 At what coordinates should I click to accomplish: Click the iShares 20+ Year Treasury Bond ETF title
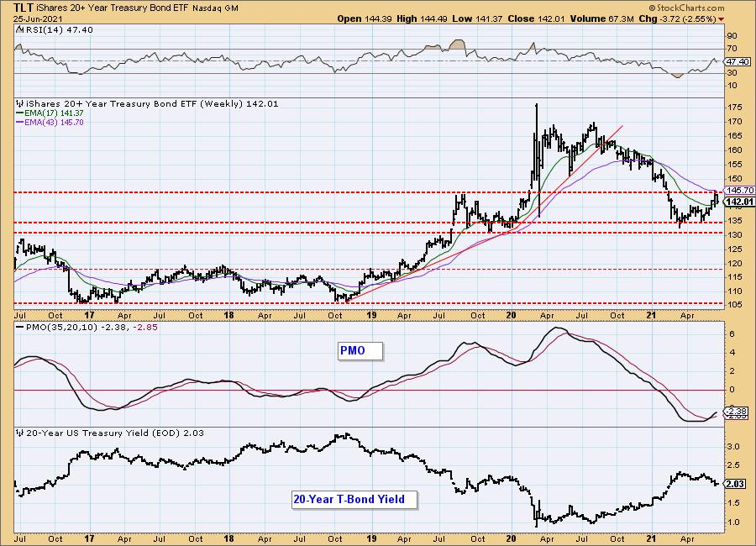click(113, 8)
